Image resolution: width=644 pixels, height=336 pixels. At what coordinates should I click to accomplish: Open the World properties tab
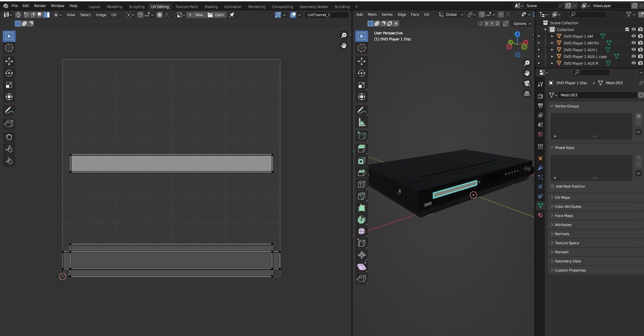click(x=540, y=134)
